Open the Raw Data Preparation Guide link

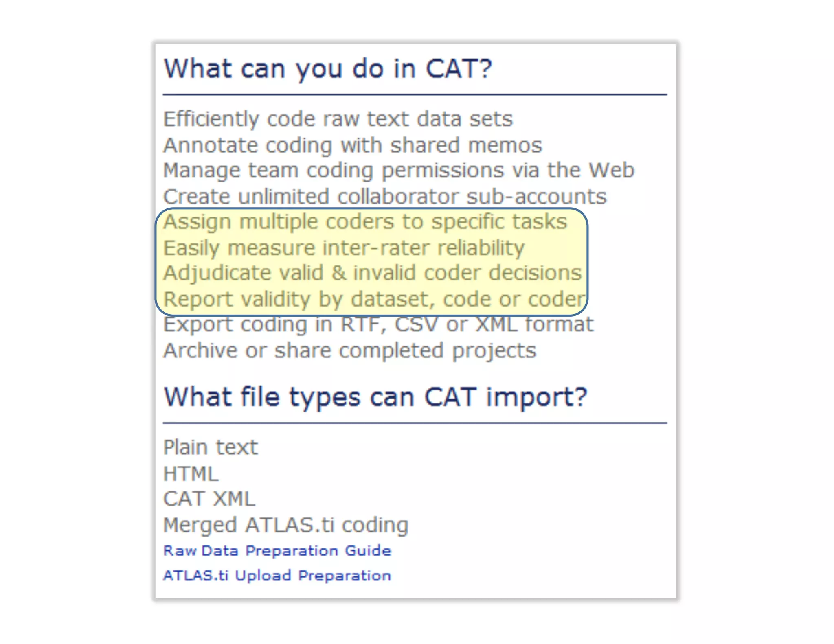tap(277, 550)
